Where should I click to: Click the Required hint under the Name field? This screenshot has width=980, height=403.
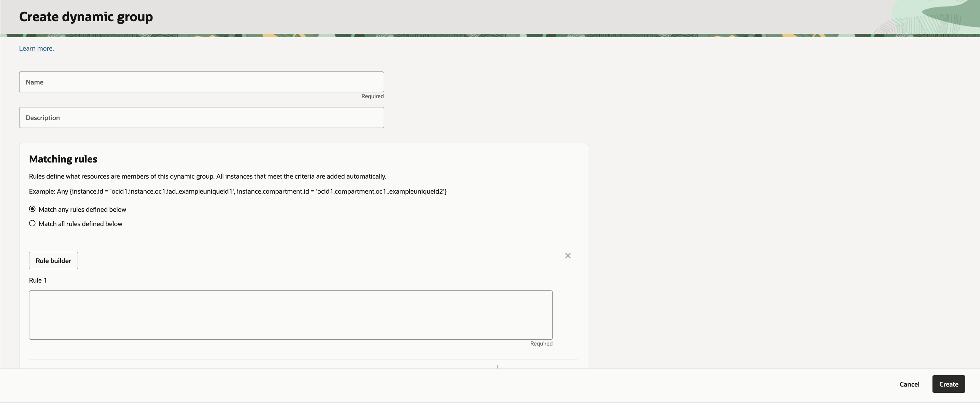coord(372,96)
